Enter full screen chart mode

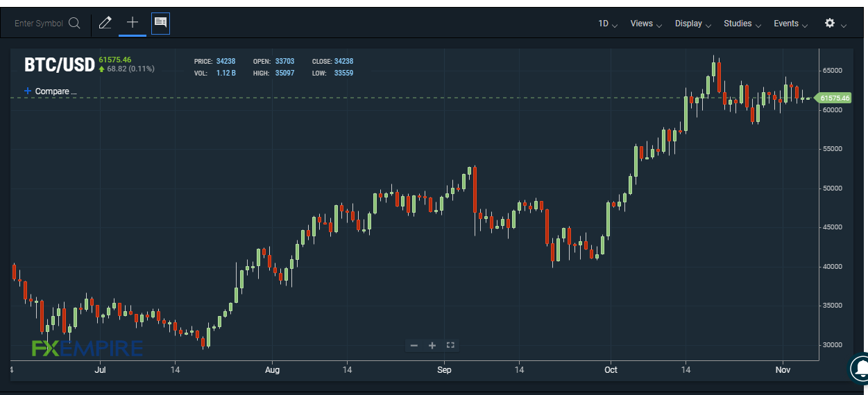(450, 345)
